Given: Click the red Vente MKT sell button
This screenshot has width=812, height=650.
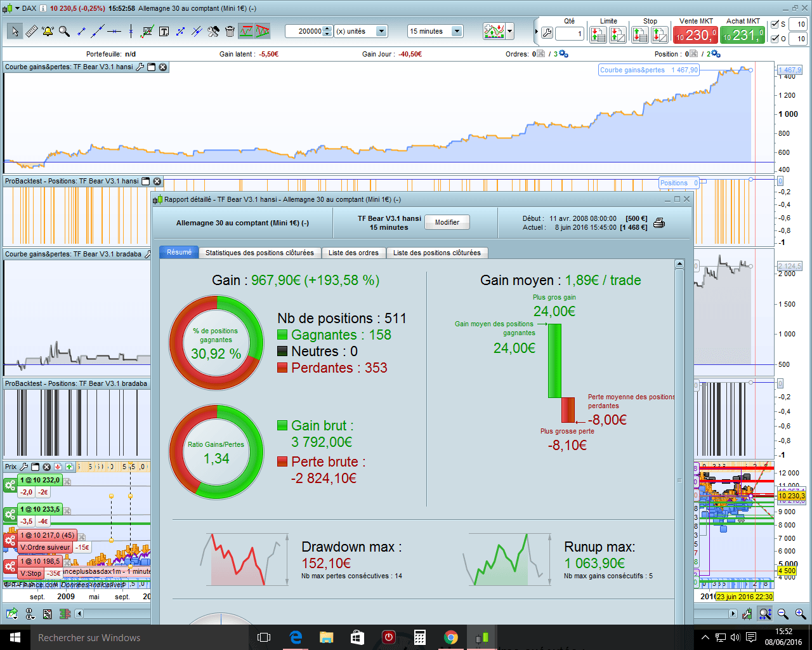Looking at the screenshot, I should 695,35.
